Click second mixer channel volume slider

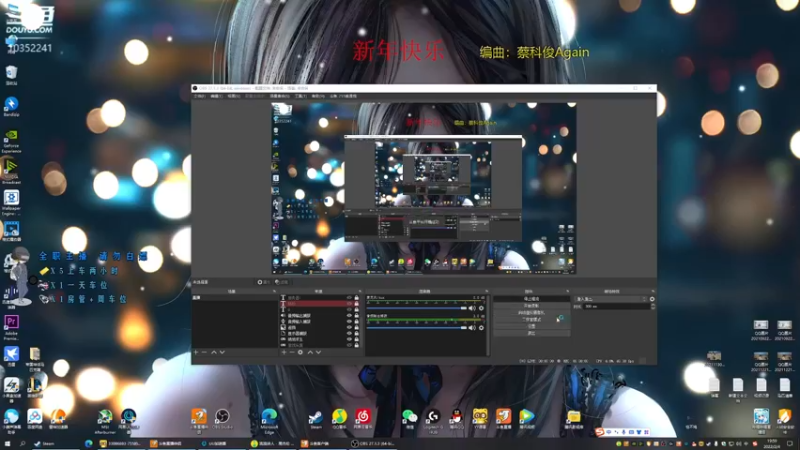(416, 328)
